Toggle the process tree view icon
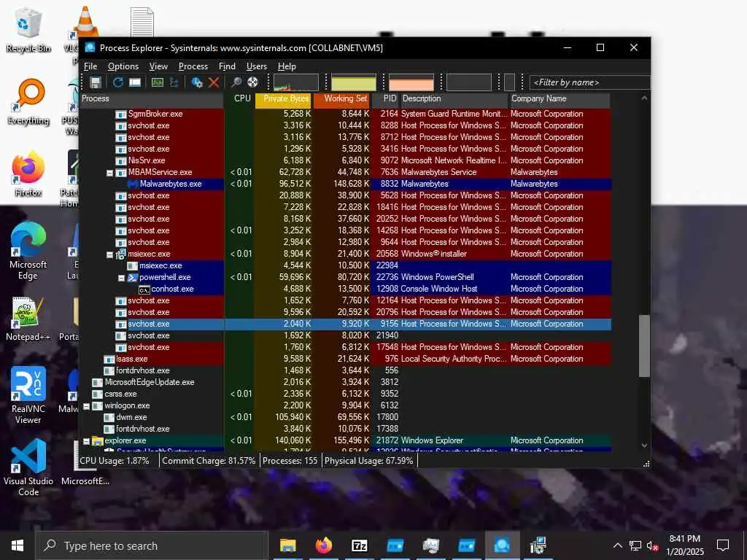This screenshot has height=560, width=747. pyautogui.click(x=174, y=82)
